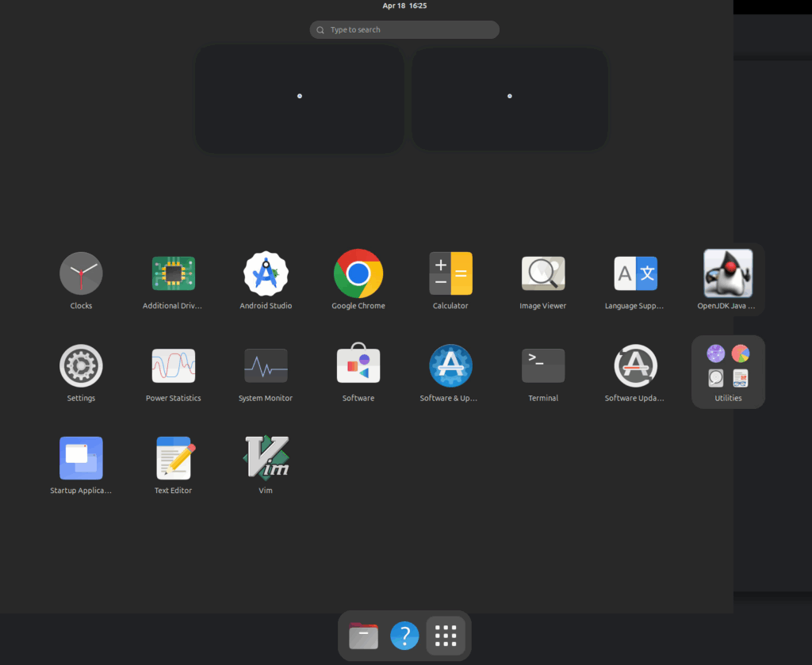The height and width of the screenshot is (665, 812).
Task: Open the date and time menu
Action: tap(404, 6)
